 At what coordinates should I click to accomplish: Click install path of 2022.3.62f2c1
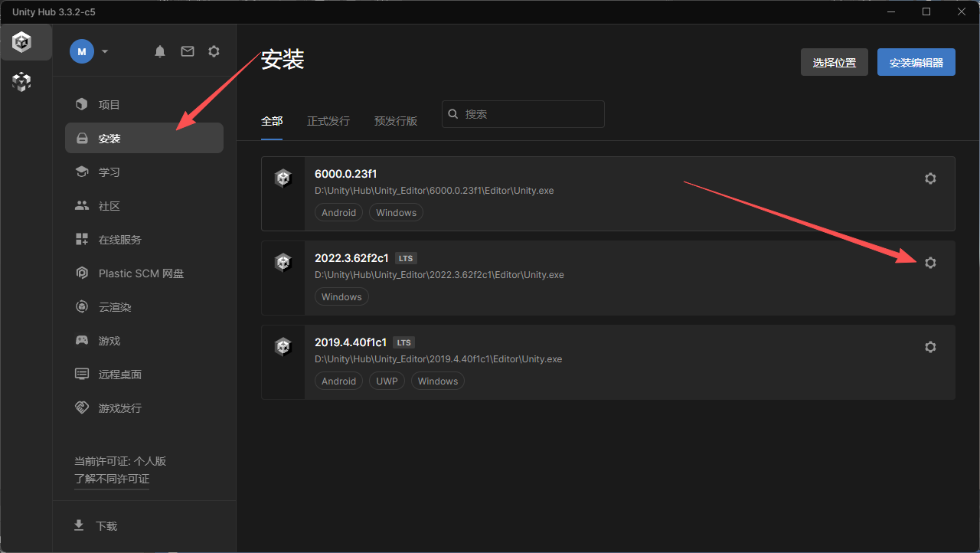[439, 275]
